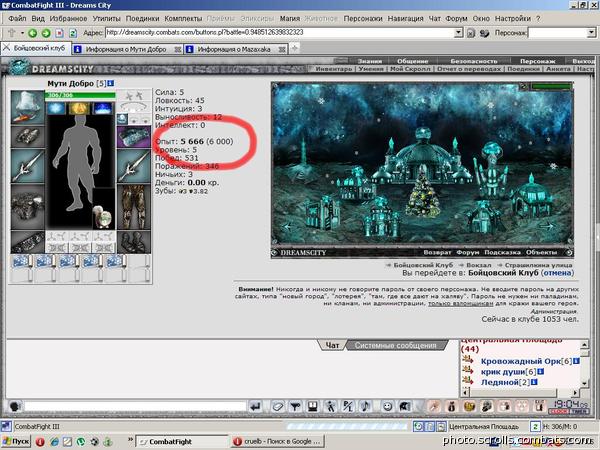Click Подсказка on the map footer

click(502, 253)
